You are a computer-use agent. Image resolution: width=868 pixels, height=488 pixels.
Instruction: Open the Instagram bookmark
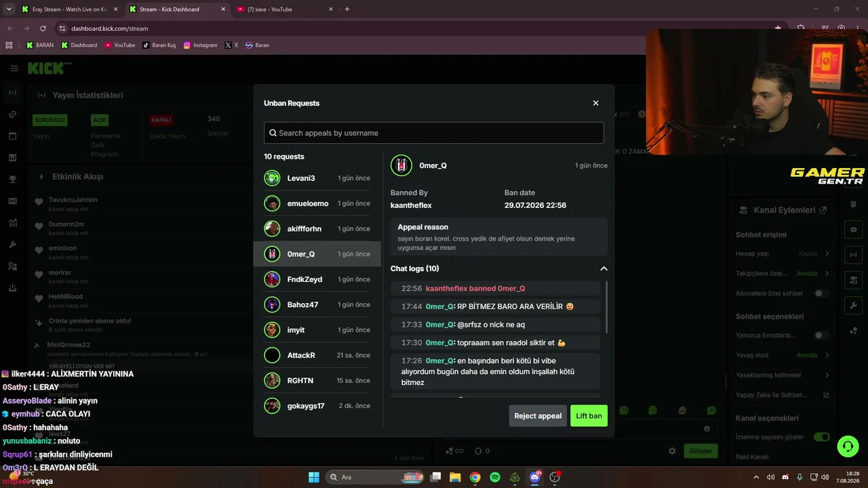click(200, 45)
